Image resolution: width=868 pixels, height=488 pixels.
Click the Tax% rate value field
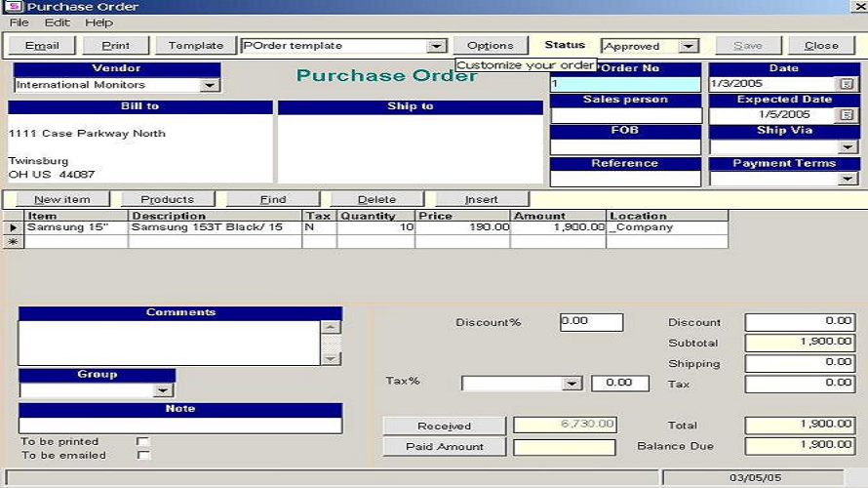[620, 383]
